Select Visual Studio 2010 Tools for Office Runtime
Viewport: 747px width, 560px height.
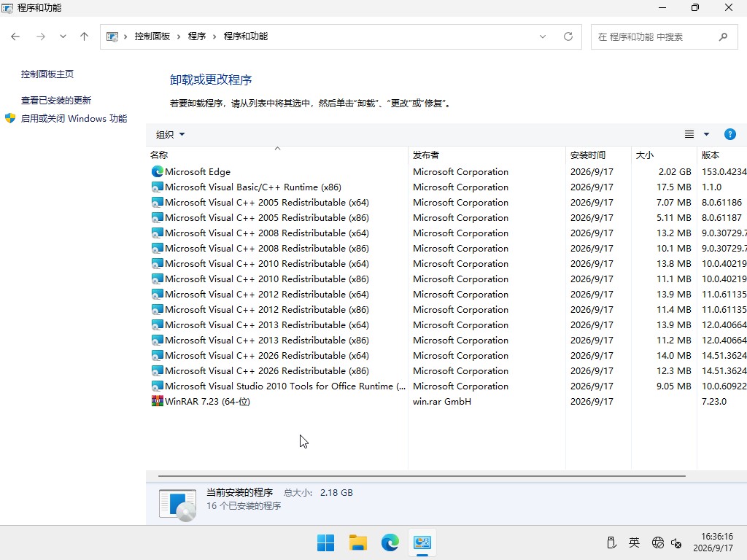[x=285, y=386]
